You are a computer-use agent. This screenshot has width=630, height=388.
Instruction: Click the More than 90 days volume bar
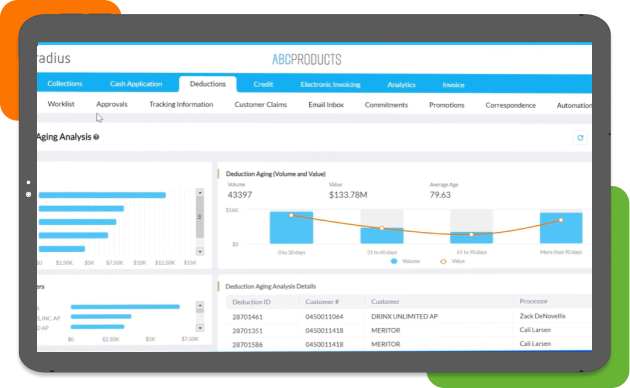pos(561,228)
